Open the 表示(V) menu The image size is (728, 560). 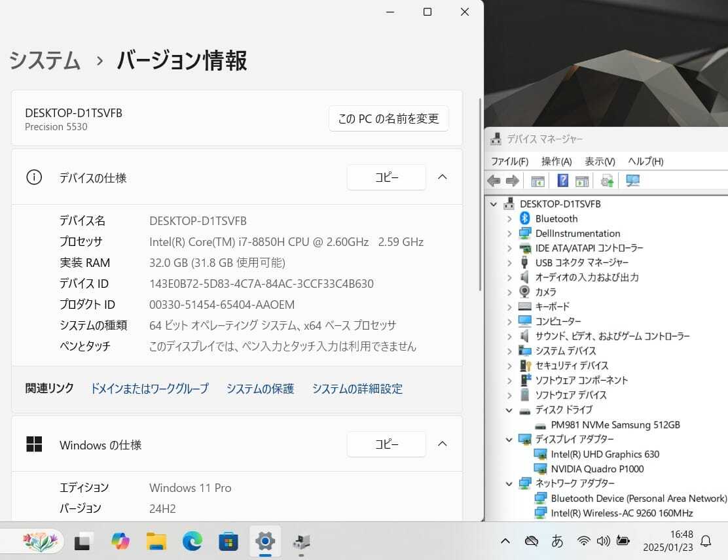[600, 161]
